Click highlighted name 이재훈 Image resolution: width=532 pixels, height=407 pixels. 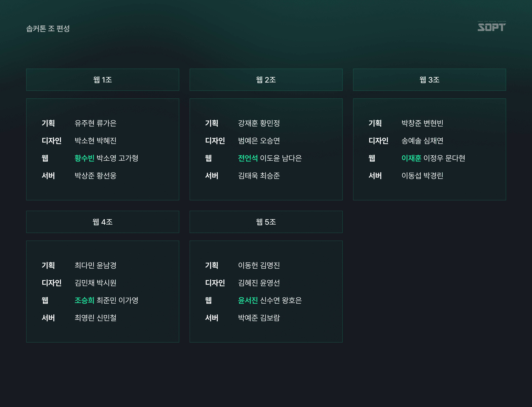411,158
